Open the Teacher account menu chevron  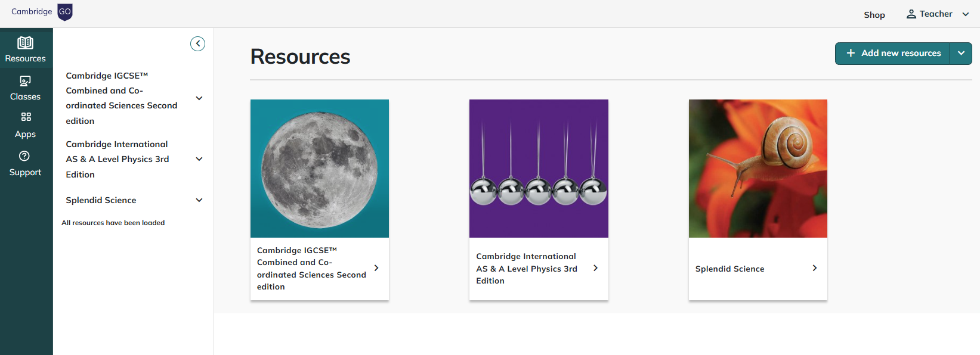click(966, 14)
